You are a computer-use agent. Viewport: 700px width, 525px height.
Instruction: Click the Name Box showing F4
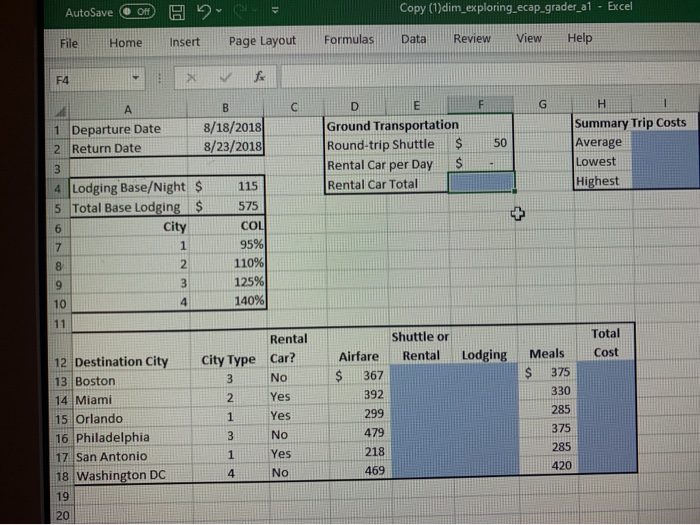(x=92, y=80)
